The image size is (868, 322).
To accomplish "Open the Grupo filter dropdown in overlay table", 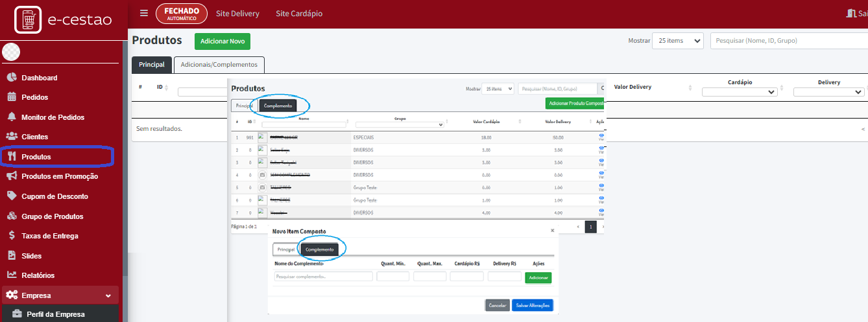I will click(400, 124).
